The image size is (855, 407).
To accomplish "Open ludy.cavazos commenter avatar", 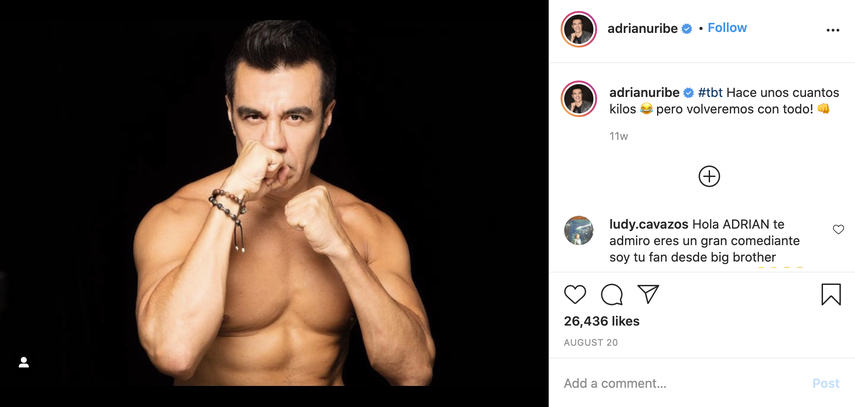I will [x=579, y=231].
